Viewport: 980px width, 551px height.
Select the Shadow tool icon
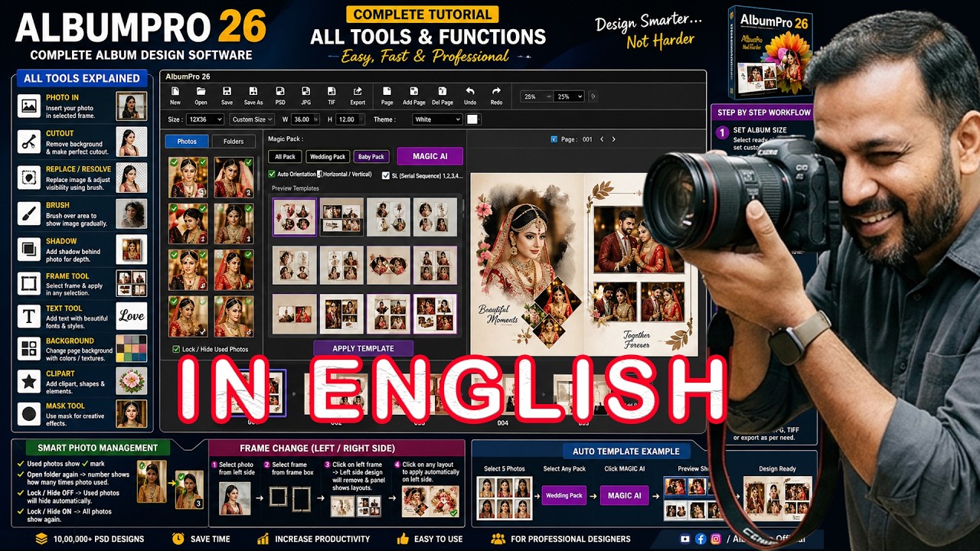coord(29,249)
